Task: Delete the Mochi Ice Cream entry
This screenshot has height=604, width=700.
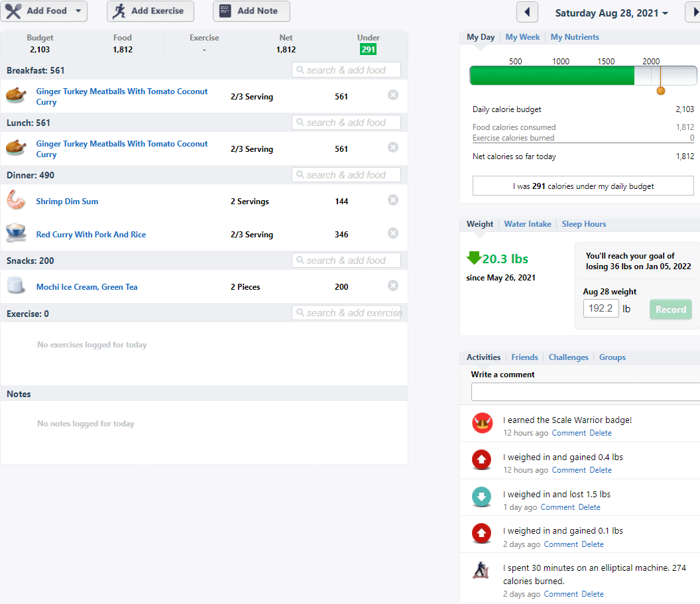Action: point(393,286)
